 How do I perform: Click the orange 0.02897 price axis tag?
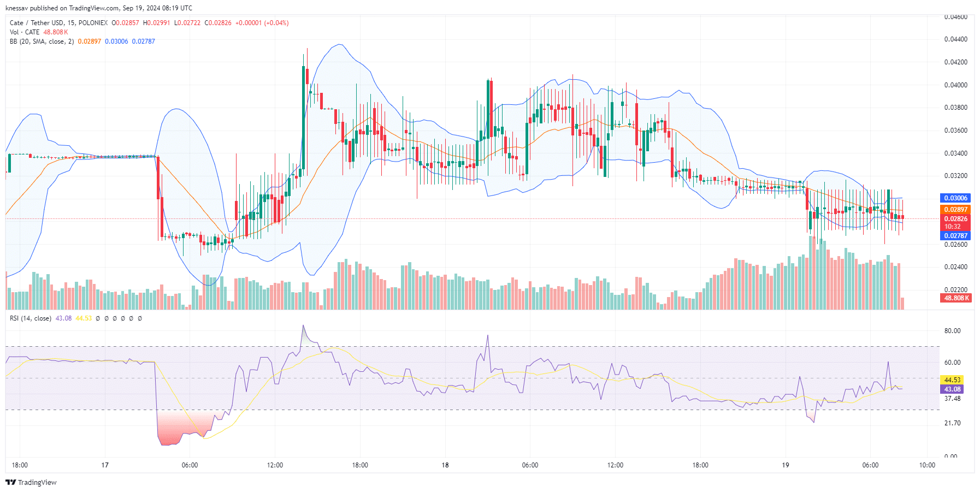coord(955,210)
